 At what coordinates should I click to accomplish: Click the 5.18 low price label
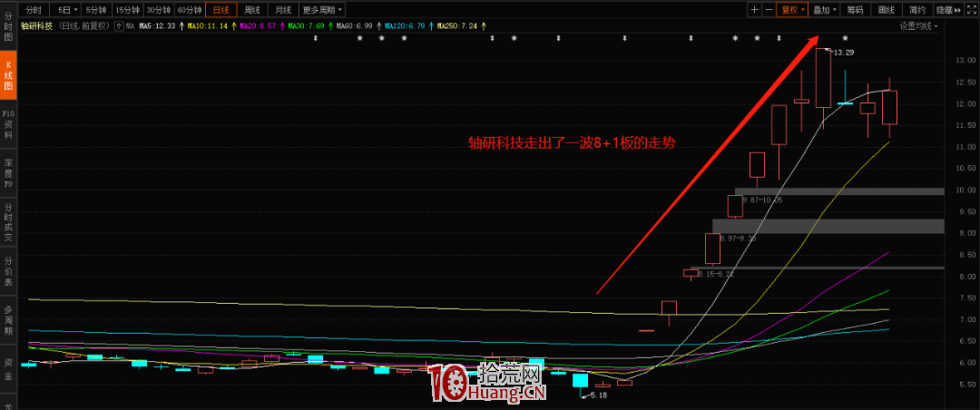click(x=597, y=395)
